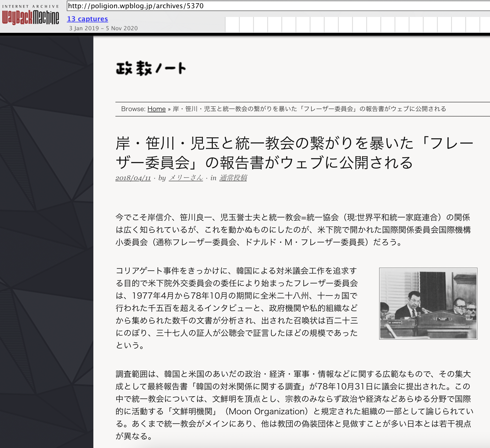
Task: Click the paragraph beginning 今でこそ岸信介
Action: point(293,230)
